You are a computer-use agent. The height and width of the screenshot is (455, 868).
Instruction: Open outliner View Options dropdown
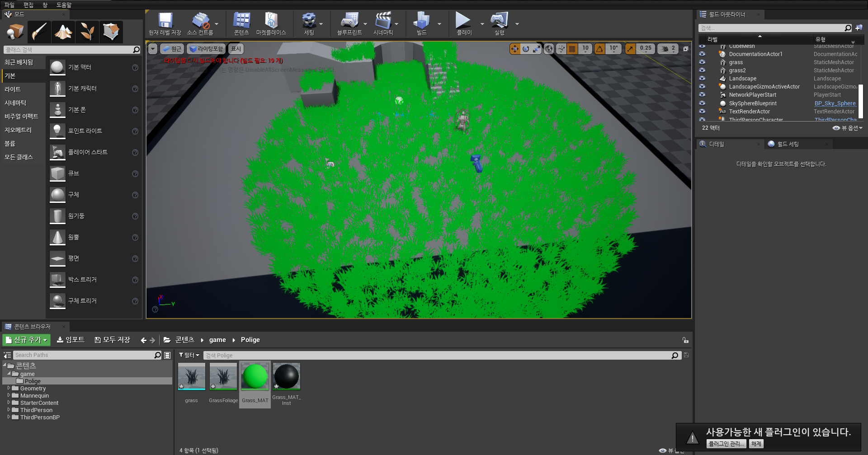[x=848, y=128]
